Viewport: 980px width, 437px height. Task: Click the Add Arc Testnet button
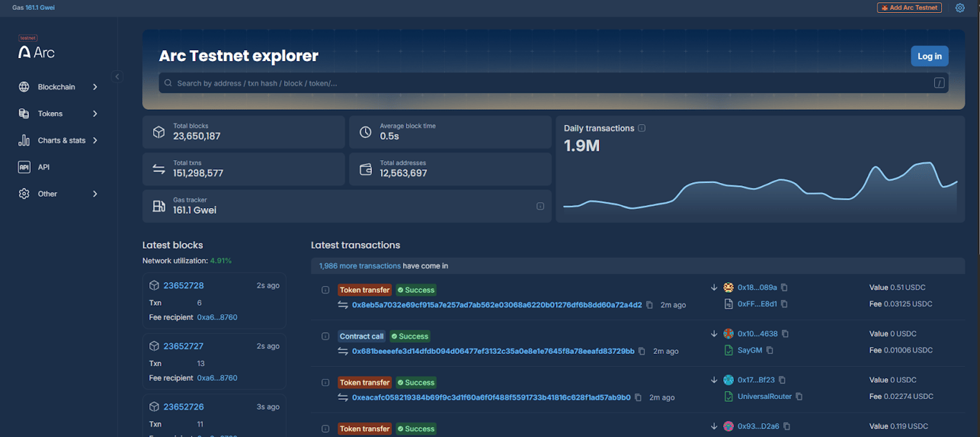click(909, 8)
